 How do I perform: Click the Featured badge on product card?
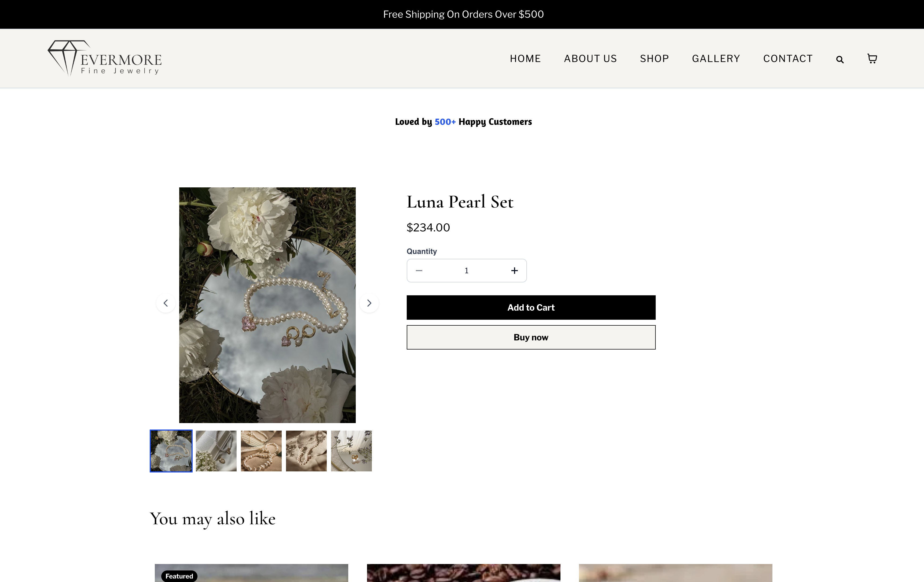tap(179, 576)
